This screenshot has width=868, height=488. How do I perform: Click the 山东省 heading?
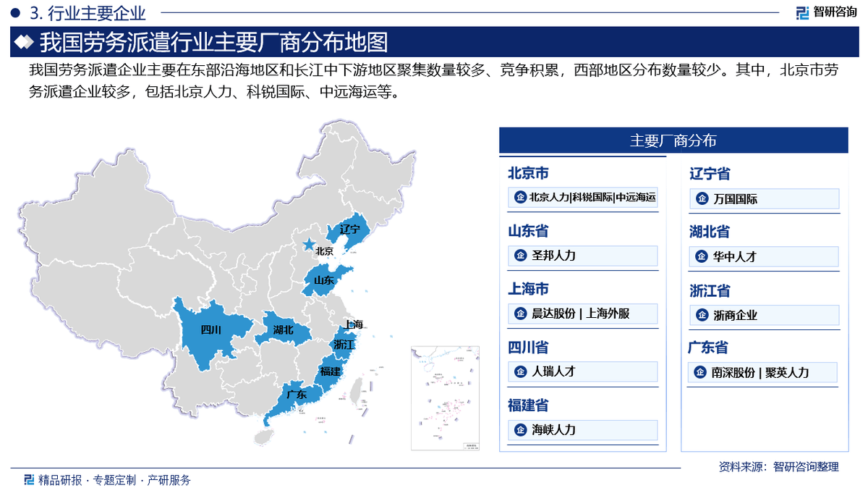(x=527, y=232)
